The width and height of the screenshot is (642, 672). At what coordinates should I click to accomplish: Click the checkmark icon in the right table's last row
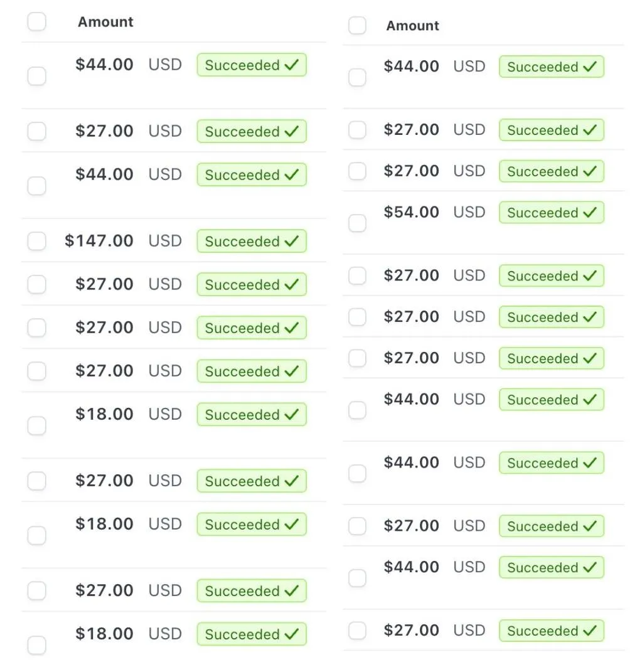tap(589, 631)
